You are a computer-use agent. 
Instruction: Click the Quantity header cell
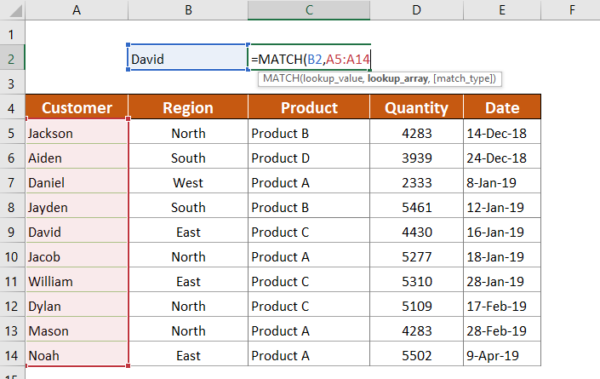(x=416, y=107)
